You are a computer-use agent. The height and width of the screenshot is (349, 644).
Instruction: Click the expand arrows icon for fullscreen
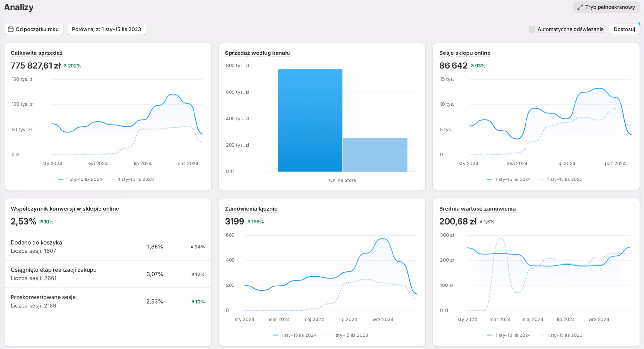click(580, 7)
